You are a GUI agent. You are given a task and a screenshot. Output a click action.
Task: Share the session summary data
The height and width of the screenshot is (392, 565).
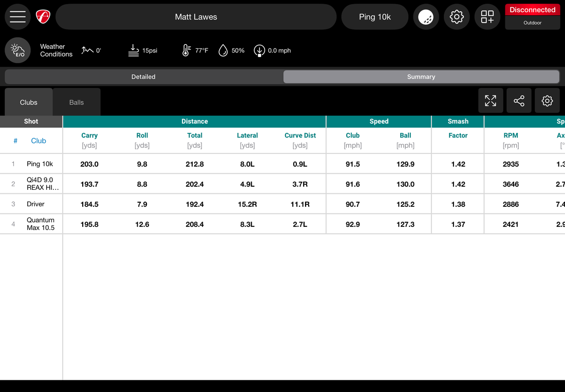(519, 101)
